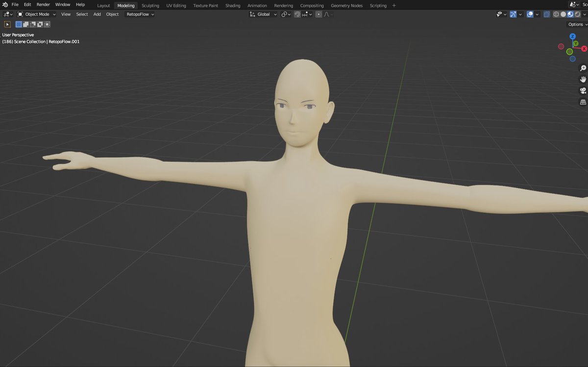588x367 pixels.
Task: Open the snapping options dropdown
Action: [x=307, y=14]
